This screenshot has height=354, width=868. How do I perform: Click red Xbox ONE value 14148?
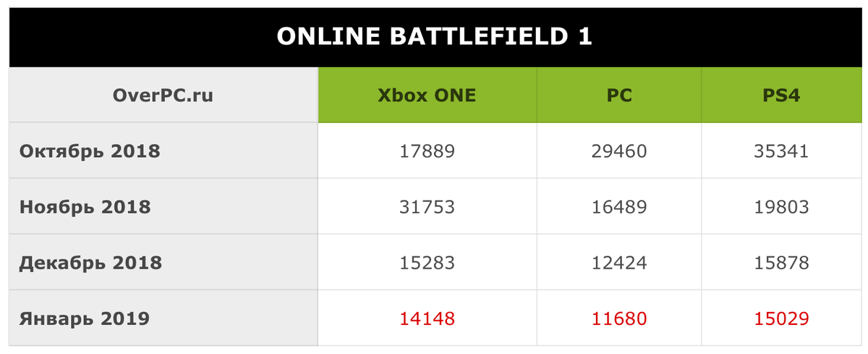click(x=427, y=319)
